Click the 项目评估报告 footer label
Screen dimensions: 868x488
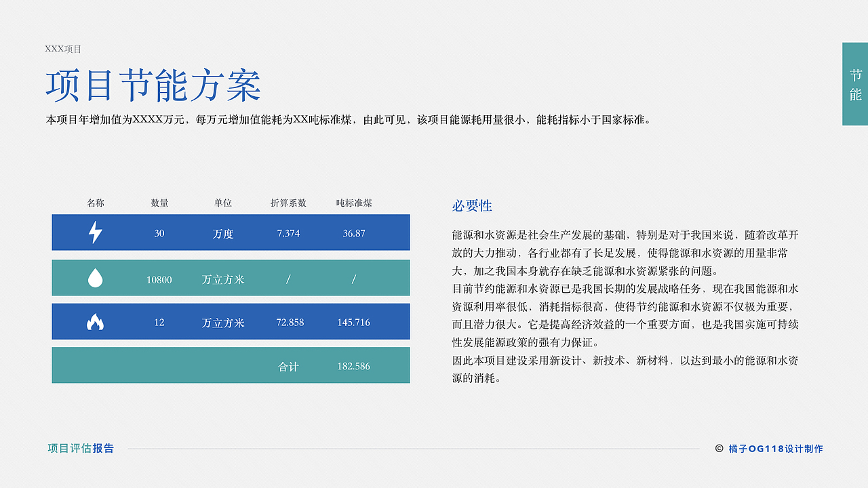tap(81, 449)
